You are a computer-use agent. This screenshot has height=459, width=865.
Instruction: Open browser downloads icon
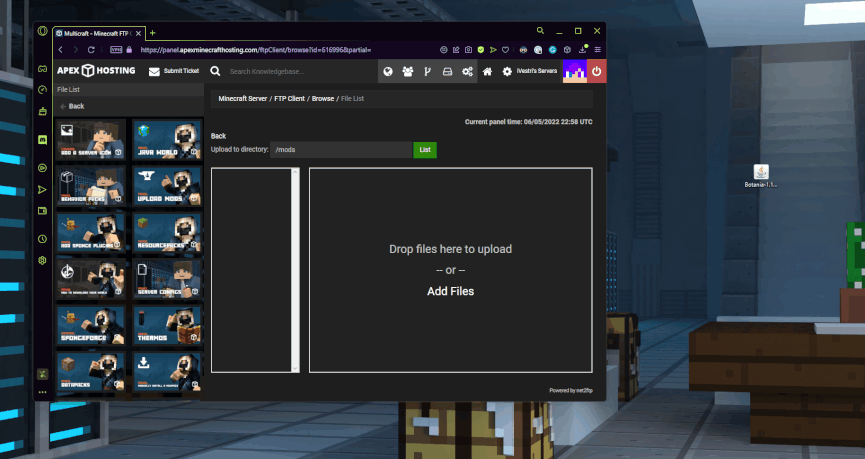[x=583, y=50]
